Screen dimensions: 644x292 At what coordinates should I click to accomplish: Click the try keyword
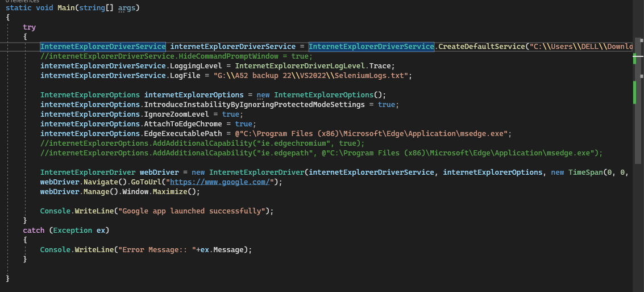pyautogui.click(x=29, y=27)
